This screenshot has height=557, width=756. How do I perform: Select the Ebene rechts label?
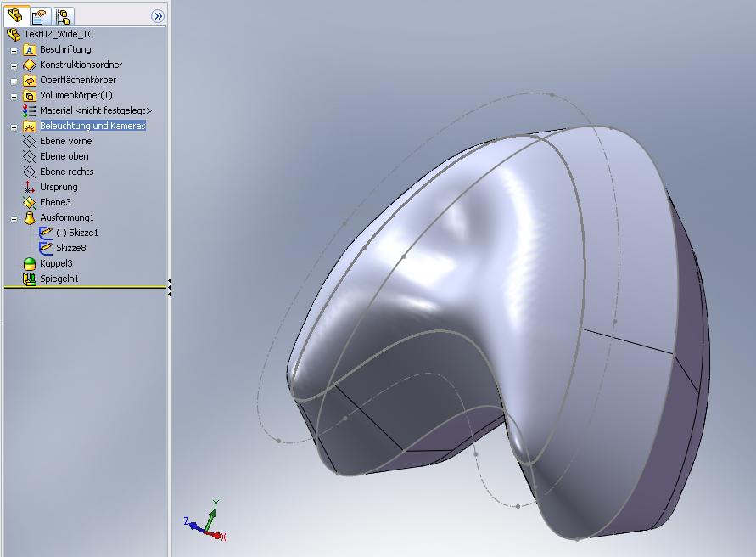[67, 172]
